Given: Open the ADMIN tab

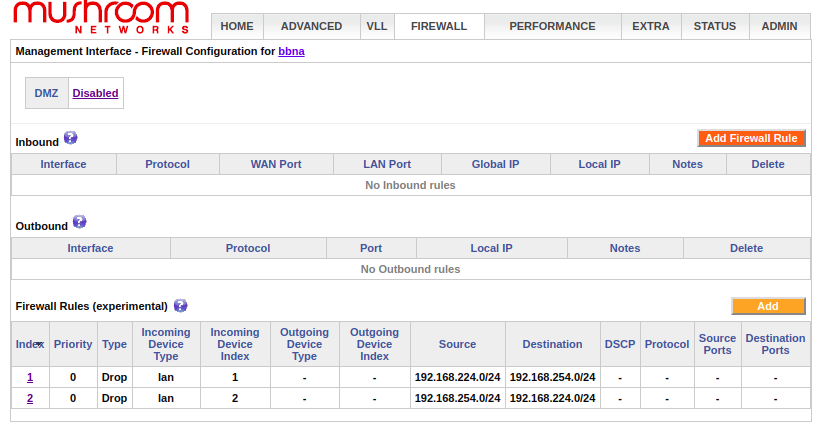Looking at the screenshot, I should [x=779, y=26].
